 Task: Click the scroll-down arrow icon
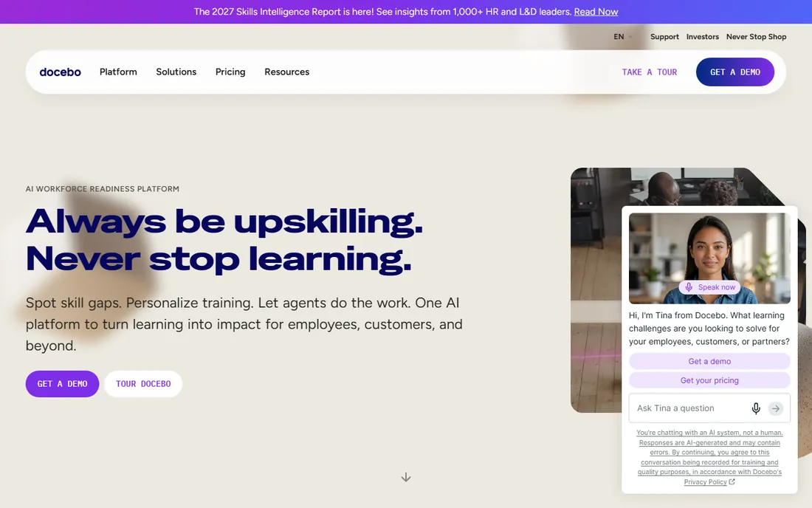(406, 477)
